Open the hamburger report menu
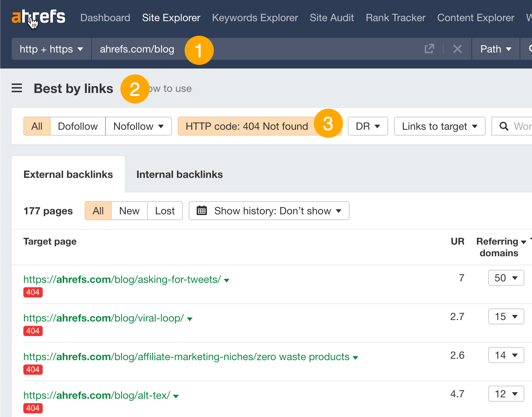This screenshot has width=532, height=417. click(x=17, y=88)
